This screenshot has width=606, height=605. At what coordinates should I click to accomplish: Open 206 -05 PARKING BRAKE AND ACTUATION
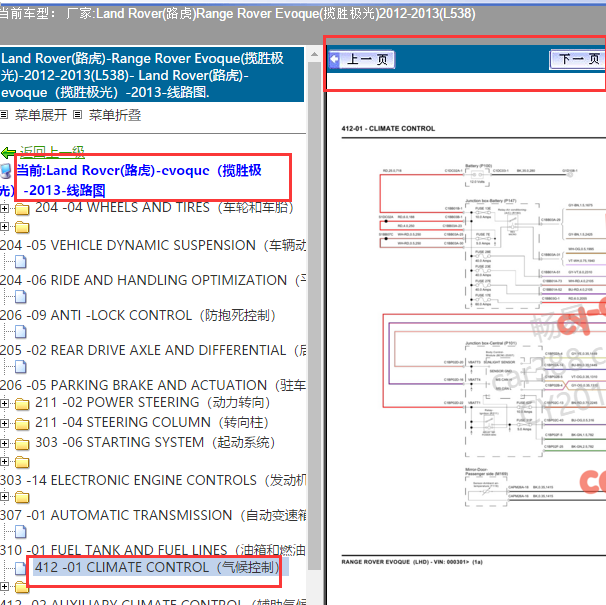153,385
